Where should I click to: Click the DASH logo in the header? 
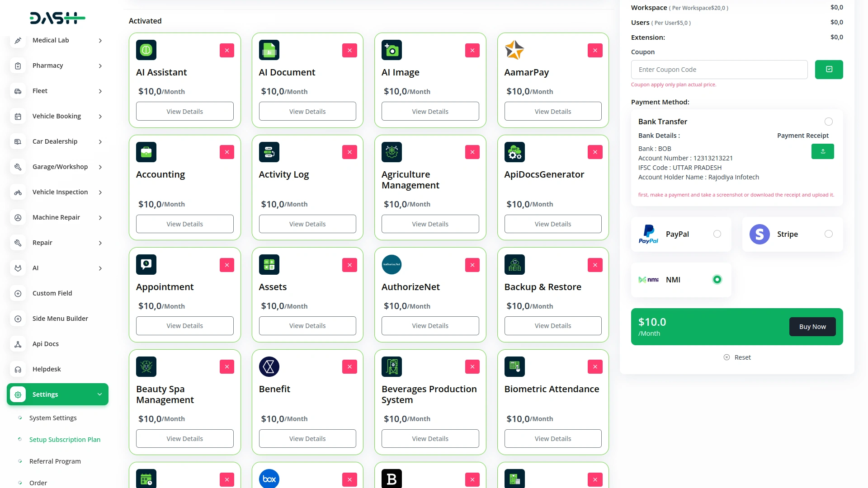click(x=57, y=18)
